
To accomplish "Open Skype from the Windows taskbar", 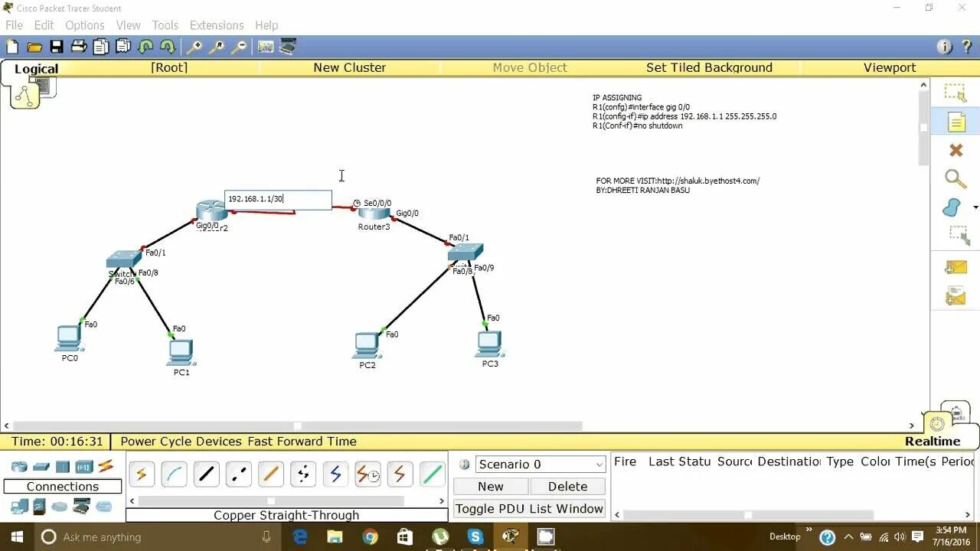I will [x=475, y=537].
